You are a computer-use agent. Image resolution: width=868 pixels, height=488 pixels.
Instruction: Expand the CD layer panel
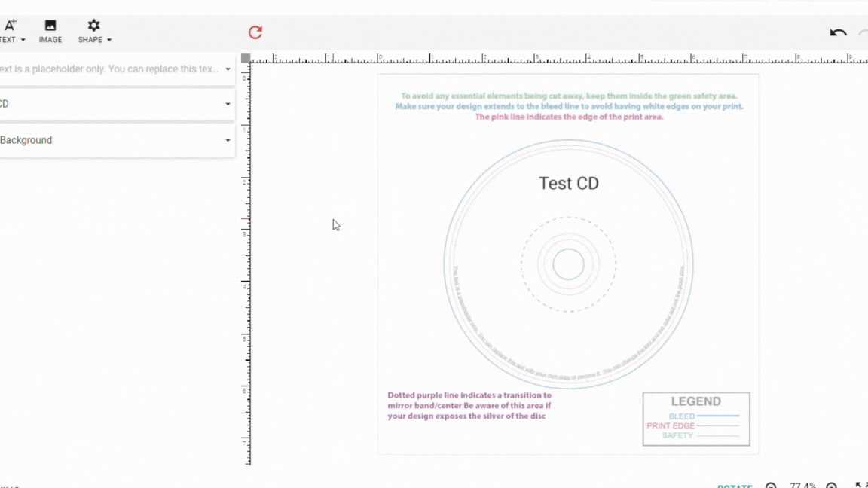(228, 104)
